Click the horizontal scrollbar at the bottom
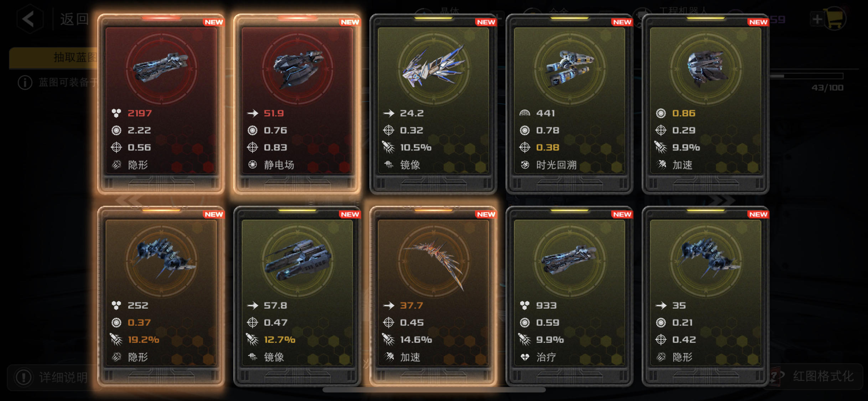The width and height of the screenshot is (868, 401). (434, 390)
